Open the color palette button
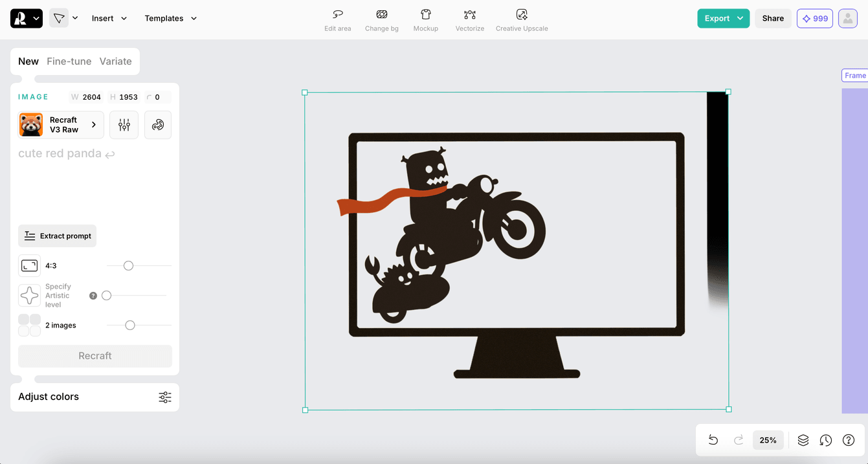The image size is (868, 464). pyautogui.click(x=158, y=125)
